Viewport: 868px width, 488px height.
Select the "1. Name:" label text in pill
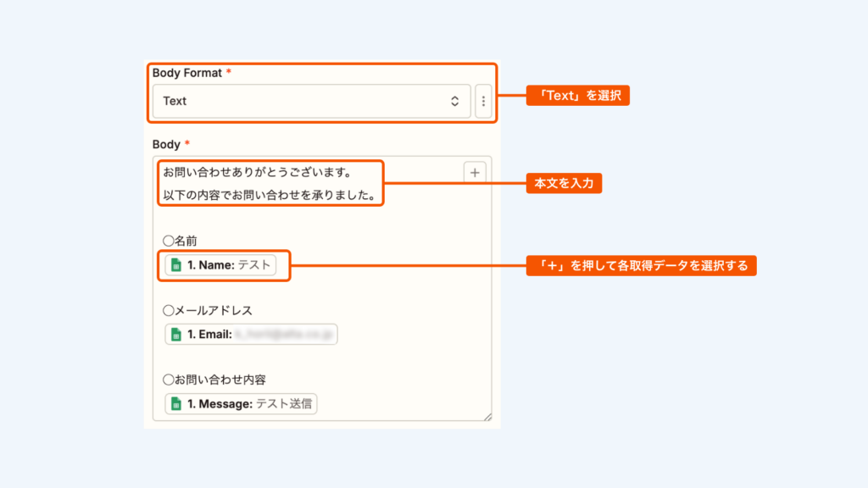click(x=210, y=265)
